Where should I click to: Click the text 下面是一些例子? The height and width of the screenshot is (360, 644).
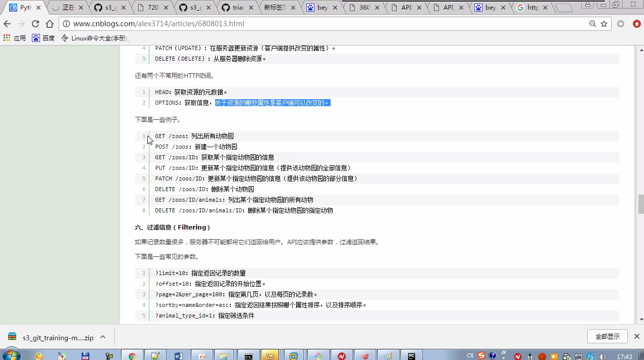click(x=158, y=120)
